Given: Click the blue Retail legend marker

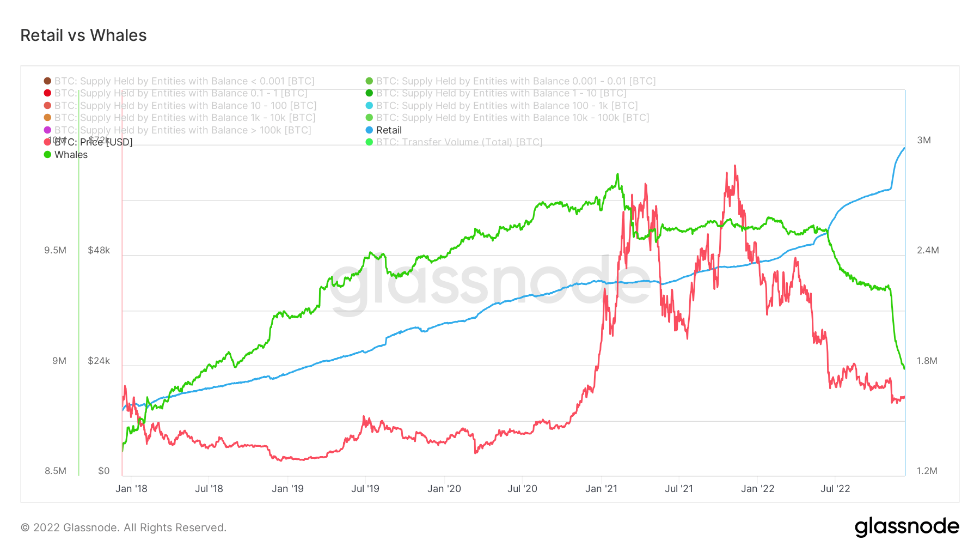Looking at the screenshot, I should [369, 130].
